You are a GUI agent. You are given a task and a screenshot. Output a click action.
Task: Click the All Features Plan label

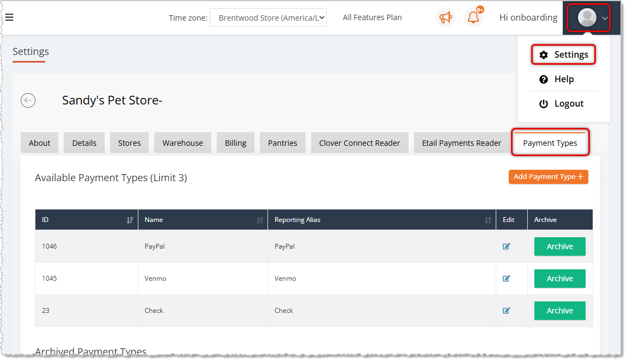372,17
